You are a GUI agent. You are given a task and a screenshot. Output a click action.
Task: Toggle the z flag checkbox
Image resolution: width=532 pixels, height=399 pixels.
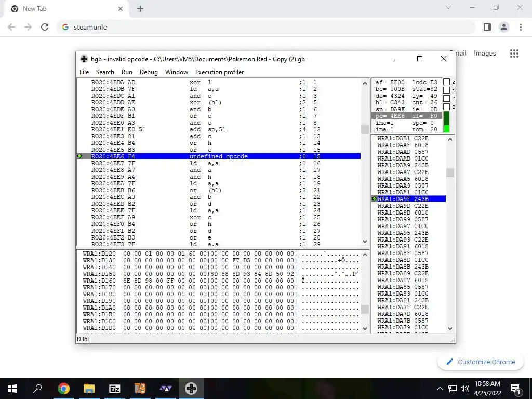tap(446, 82)
